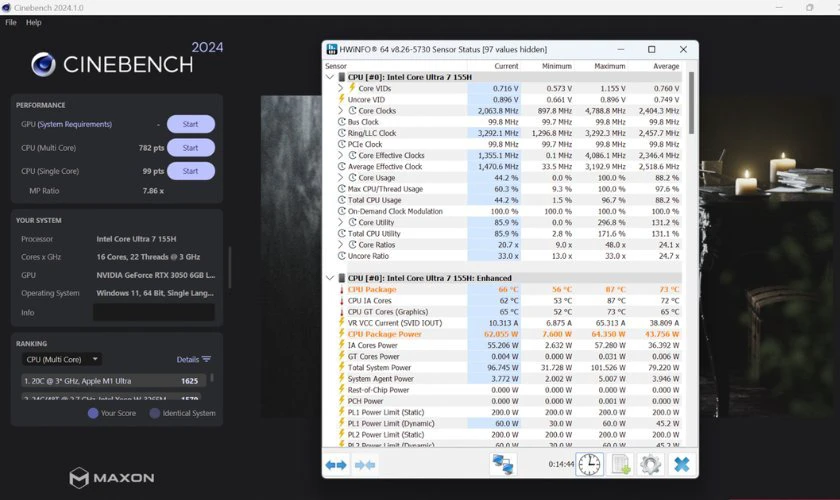Expand the Core Effective Clocks row
This screenshot has height=500, width=840.
click(341, 155)
